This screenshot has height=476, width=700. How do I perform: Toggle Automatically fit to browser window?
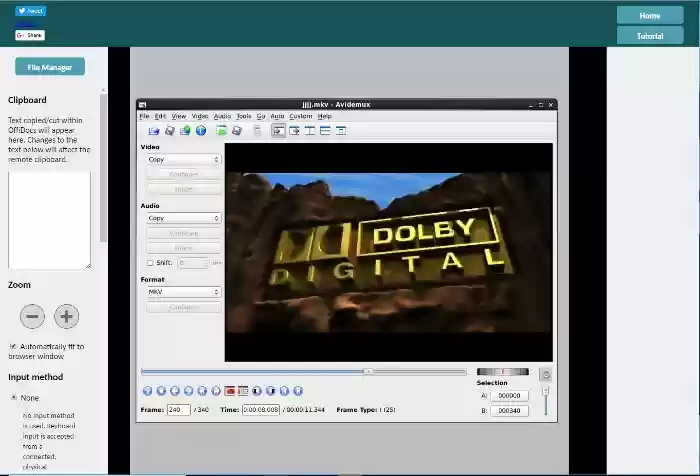(13, 346)
